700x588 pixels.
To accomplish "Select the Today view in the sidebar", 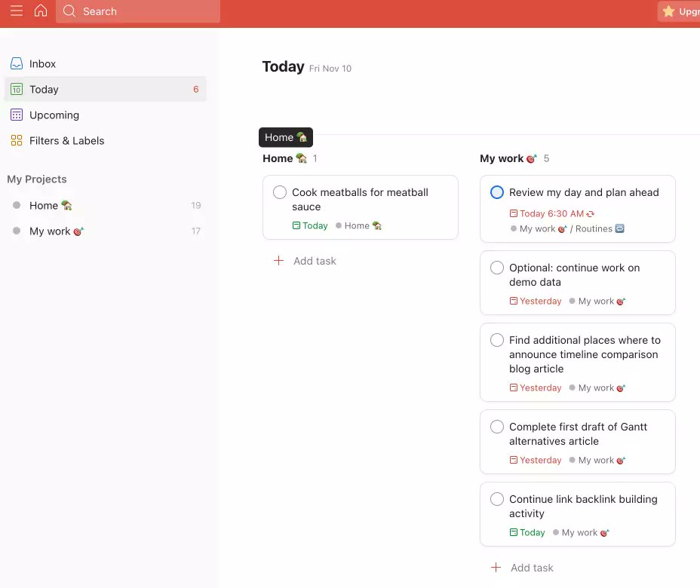I will 106,89.
